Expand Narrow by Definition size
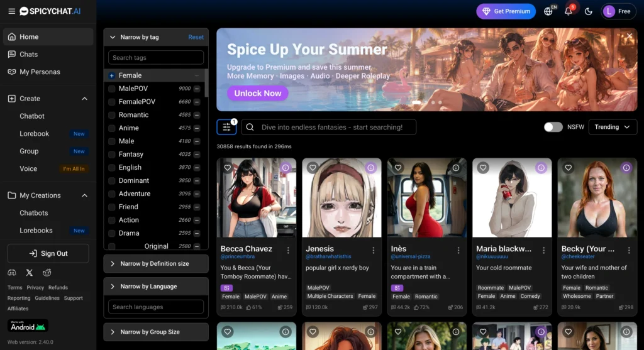This screenshot has height=350, width=644. click(x=156, y=264)
